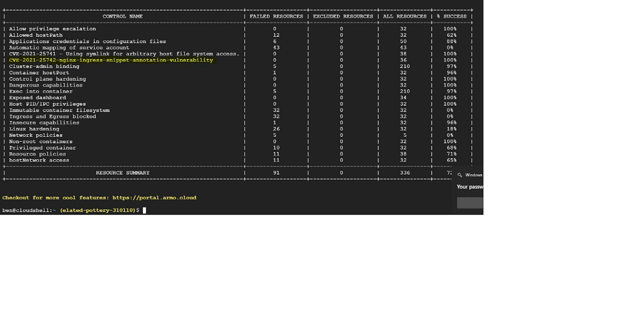Select 'Privileged container' control name
The height and width of the screenshot is (314, 644).
(x=42, y=148)
